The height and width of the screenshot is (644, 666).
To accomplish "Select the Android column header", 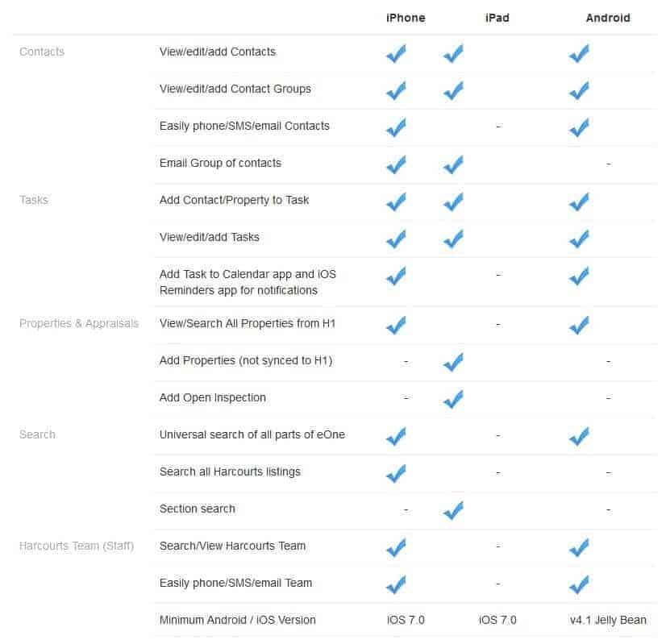I will pos(608,18).
